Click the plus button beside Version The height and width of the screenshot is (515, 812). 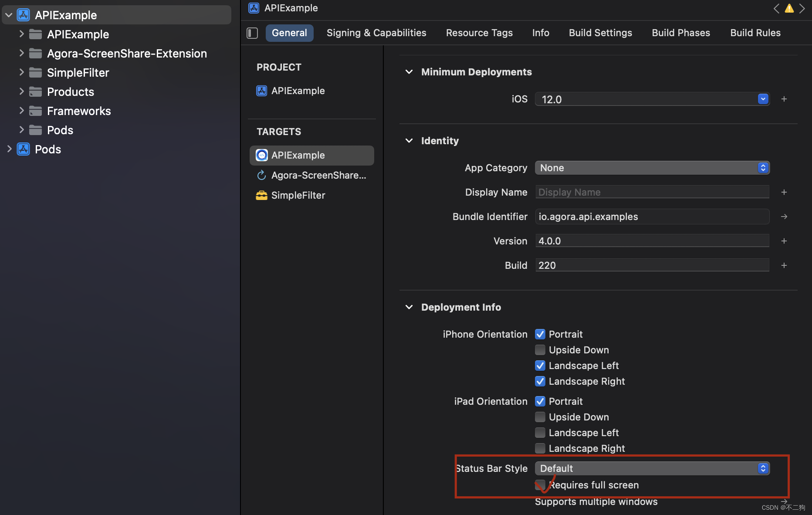[x=784, y=241]
